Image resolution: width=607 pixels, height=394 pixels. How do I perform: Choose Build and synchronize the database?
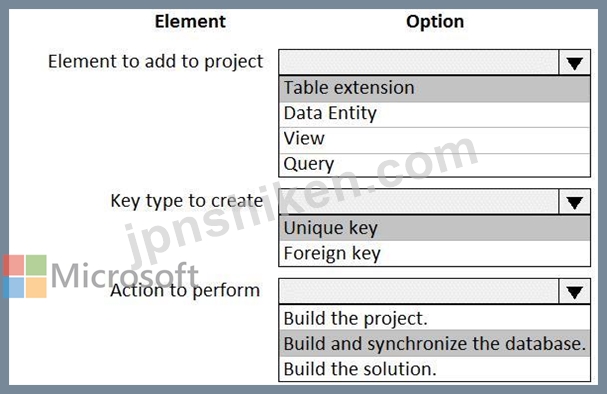click(434, 343)
